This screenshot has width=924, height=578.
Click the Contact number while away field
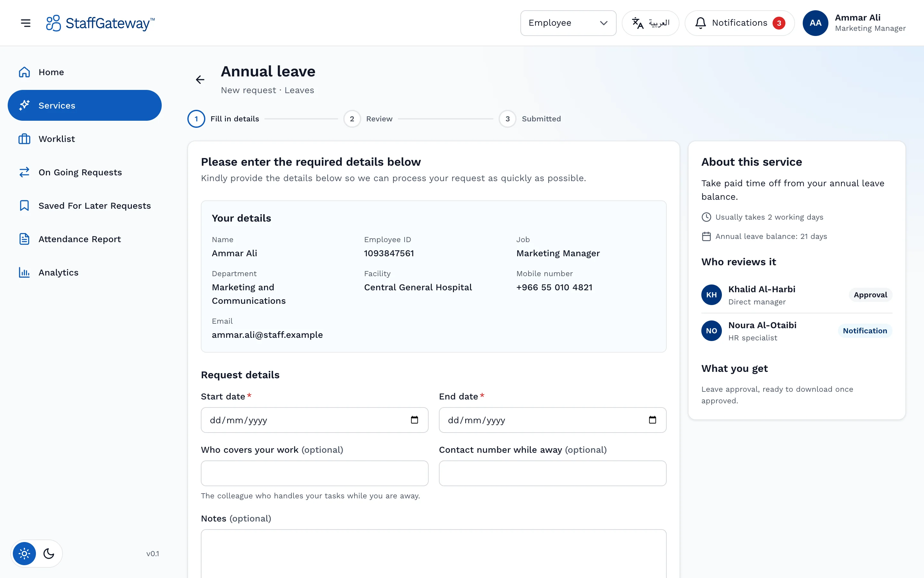point(552,473)
